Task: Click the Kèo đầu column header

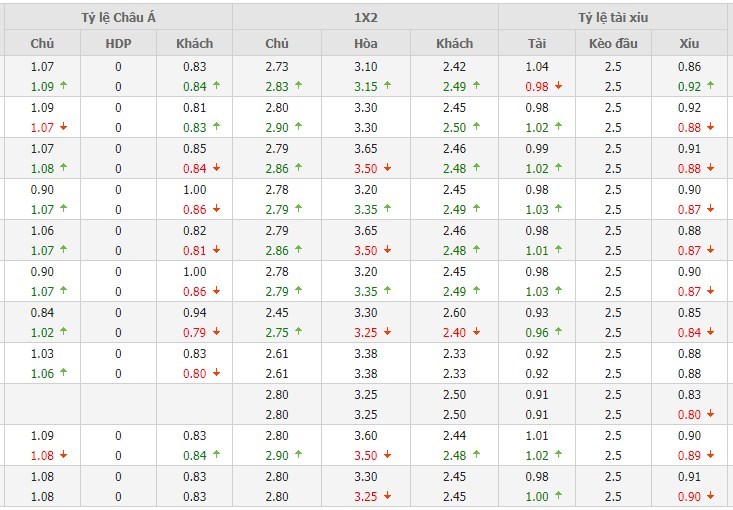Action: click(x=613, y=43)
